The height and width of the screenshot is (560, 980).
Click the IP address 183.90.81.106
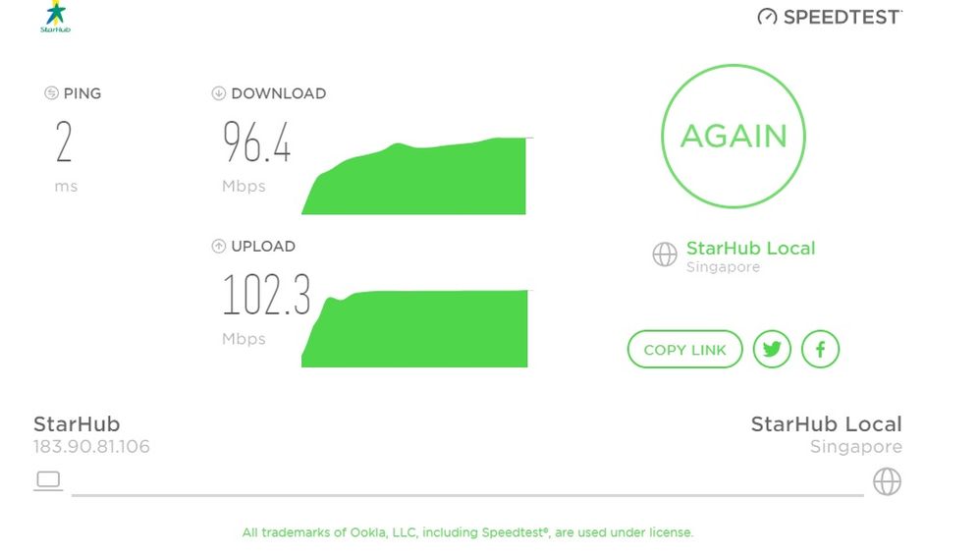[91, 446]
